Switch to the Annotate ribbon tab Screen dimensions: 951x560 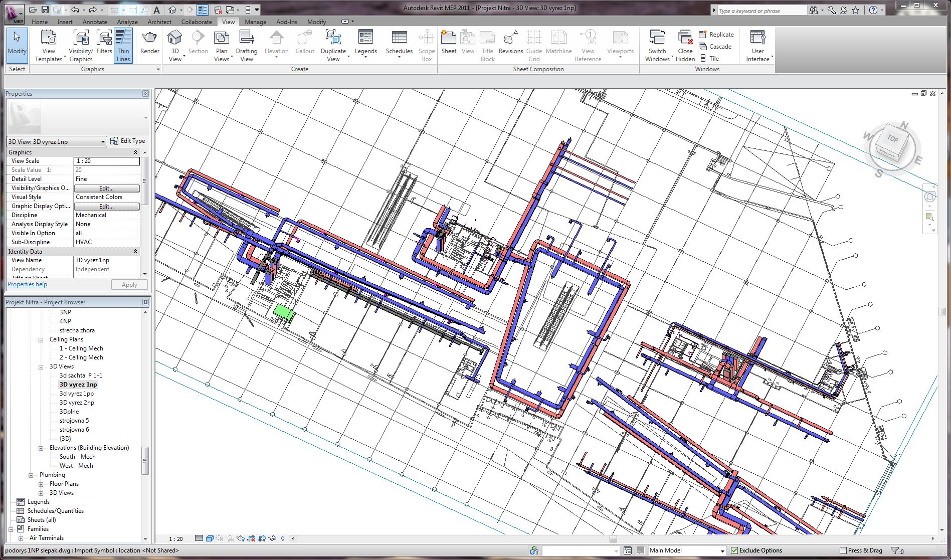[95, 22]
